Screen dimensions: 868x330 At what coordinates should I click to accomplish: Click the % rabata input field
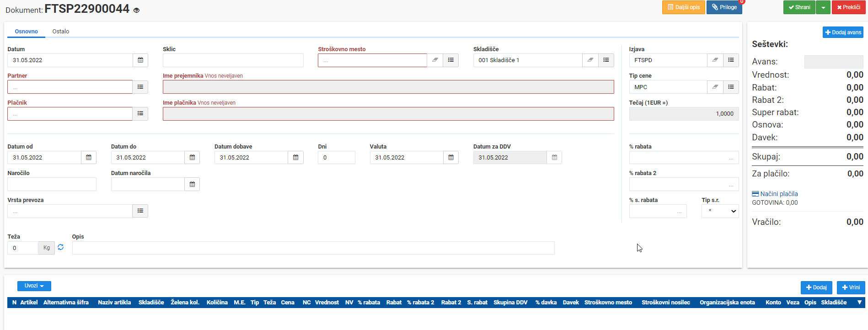(684, 158)
